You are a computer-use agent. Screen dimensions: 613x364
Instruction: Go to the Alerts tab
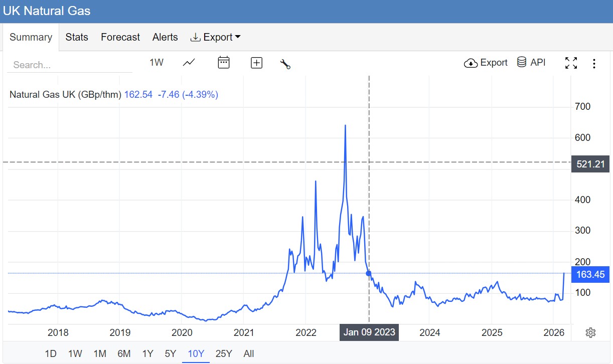(165, 37)
